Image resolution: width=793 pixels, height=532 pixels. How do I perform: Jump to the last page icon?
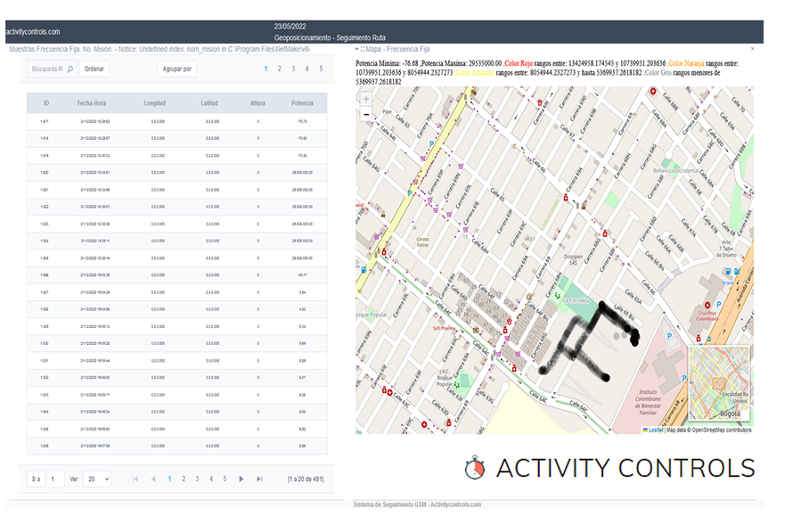(x=259, y=479)
